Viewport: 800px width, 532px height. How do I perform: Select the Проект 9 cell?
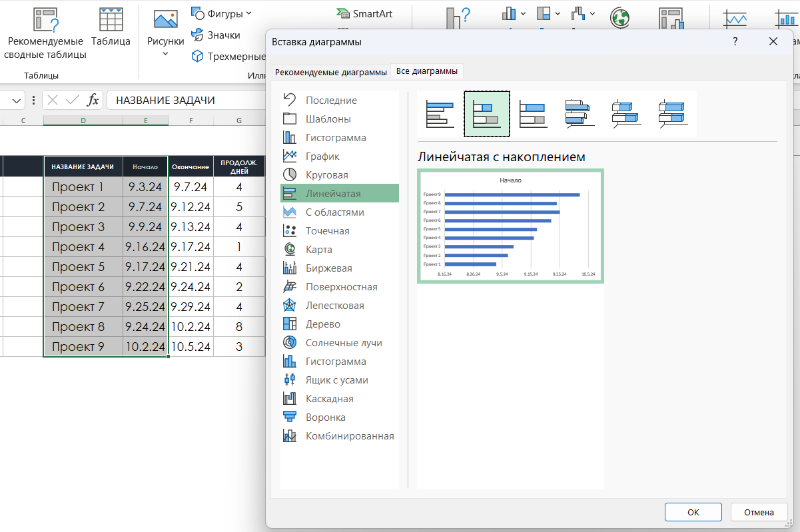[83, 347]
